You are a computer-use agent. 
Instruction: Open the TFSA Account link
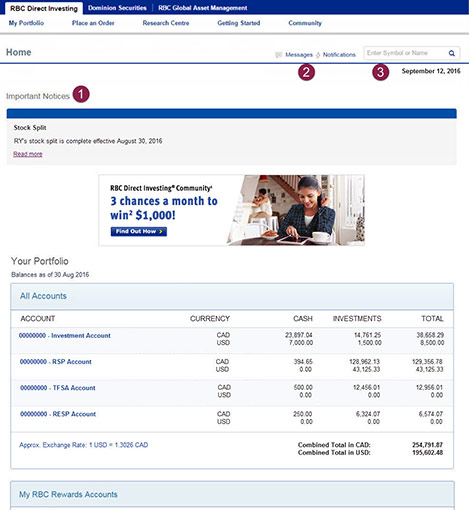(x=58, y=388)
